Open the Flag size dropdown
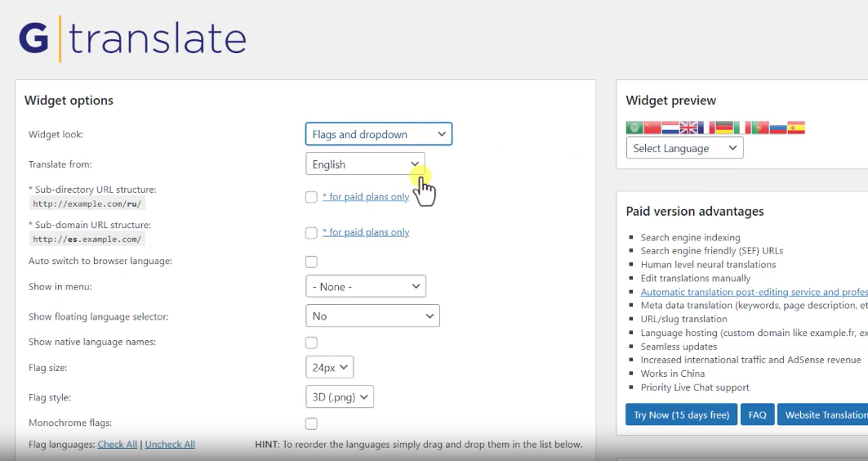868x461 pixels. point(330,368)
